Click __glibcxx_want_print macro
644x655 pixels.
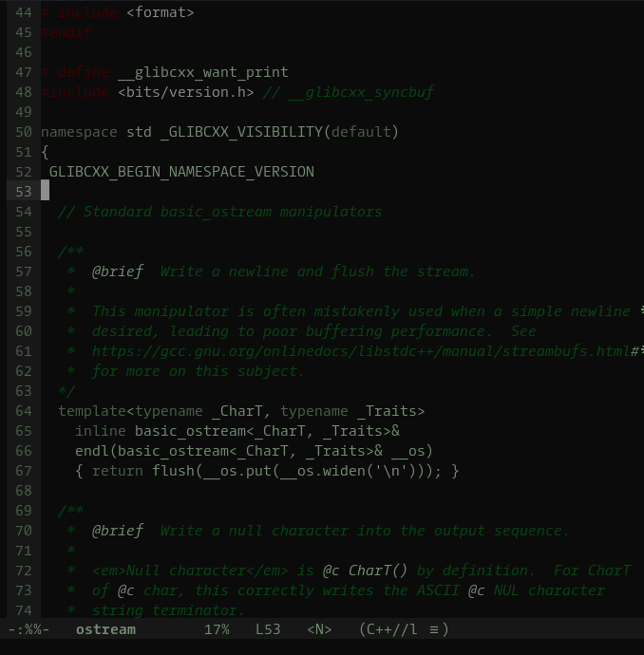click(203, 72)
